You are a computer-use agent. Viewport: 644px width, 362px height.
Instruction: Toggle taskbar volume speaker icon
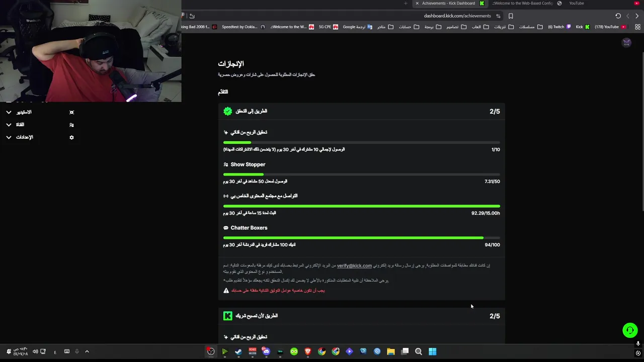click(35, 351)
